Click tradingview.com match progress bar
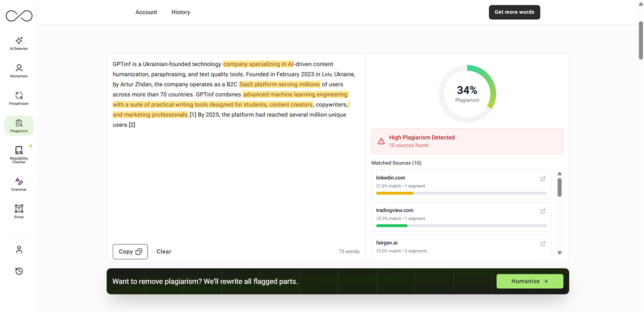 coord(462,226)
